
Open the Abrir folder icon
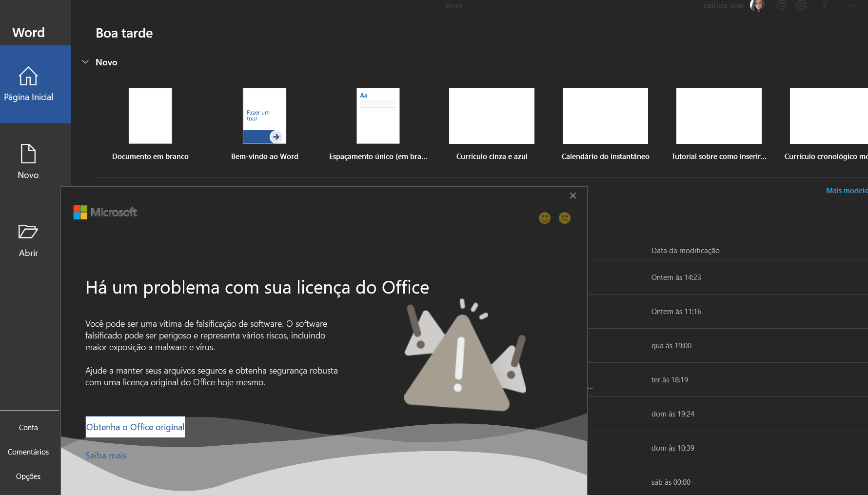[x=28, y=232]
